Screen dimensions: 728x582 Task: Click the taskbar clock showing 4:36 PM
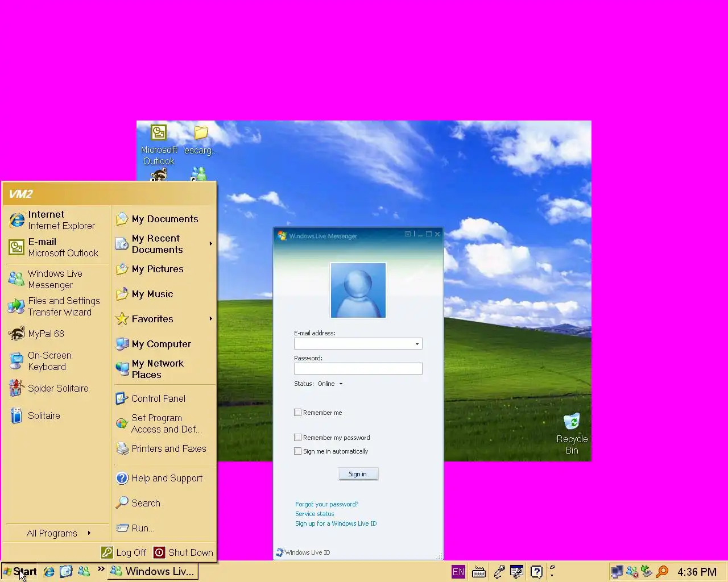click(x=697, y=572)
